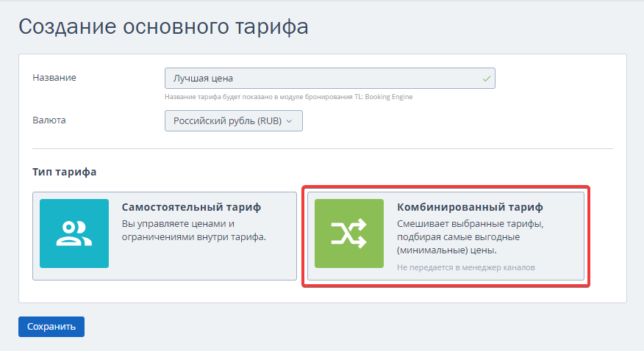Choose the Комбинированный тариф card title
Viewport: 644px width, 351px height.
click(x=470, y=207)
